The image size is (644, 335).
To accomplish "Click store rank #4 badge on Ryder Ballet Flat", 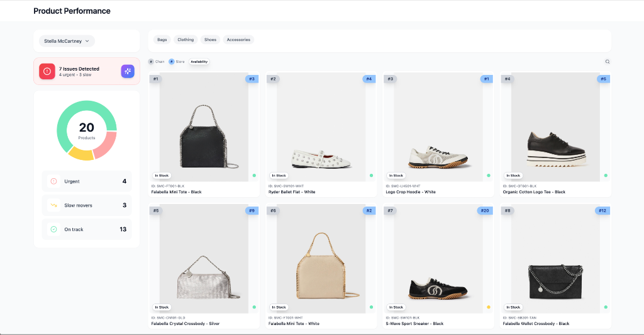I will (x=369, y=79).
